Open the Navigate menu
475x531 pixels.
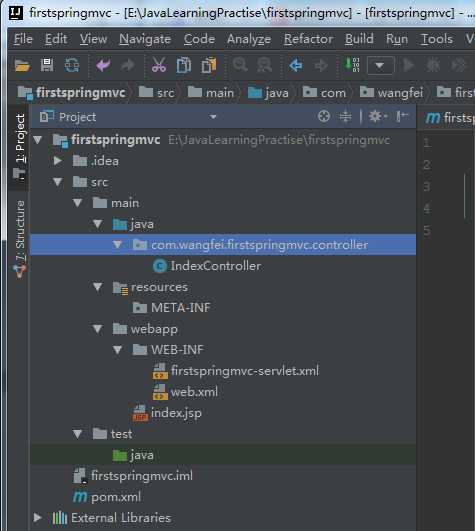pyautogui.click(x=145, y=39)
